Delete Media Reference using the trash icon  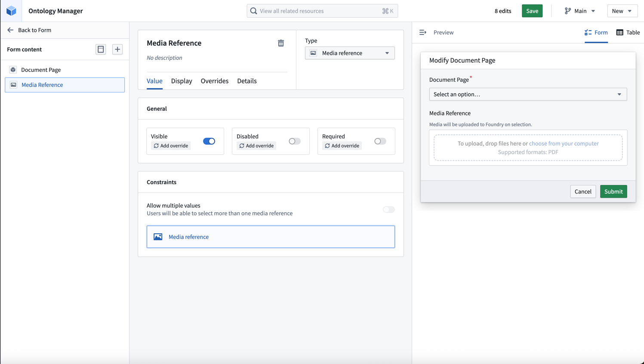click(281, 43)
